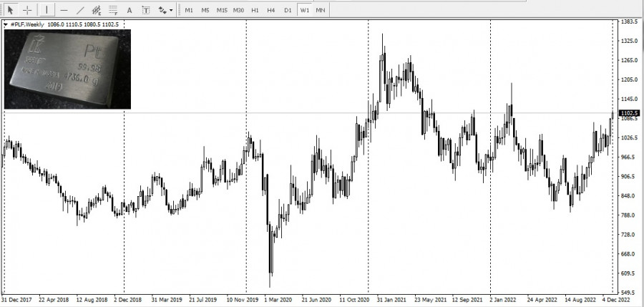Click the 31 Dec 2017 date label
The width and height of the screenshot is (644, 307).
tap(16, 300)
